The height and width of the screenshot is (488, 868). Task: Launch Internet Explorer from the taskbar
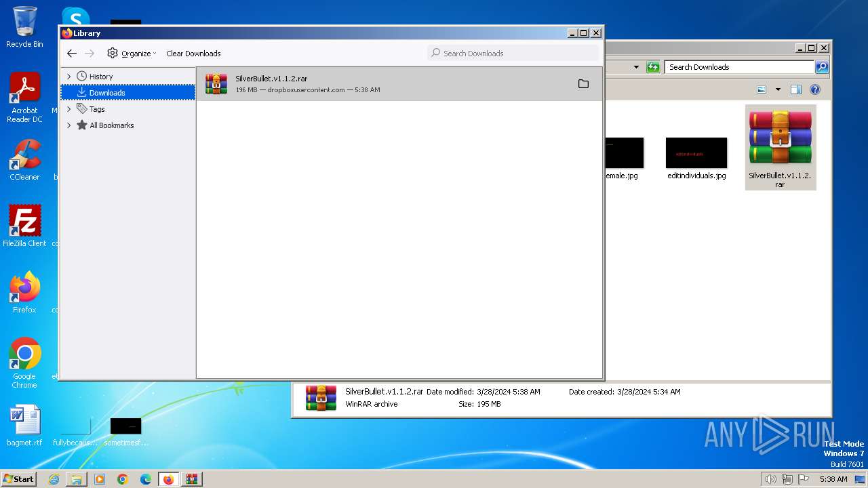[54, 479]
